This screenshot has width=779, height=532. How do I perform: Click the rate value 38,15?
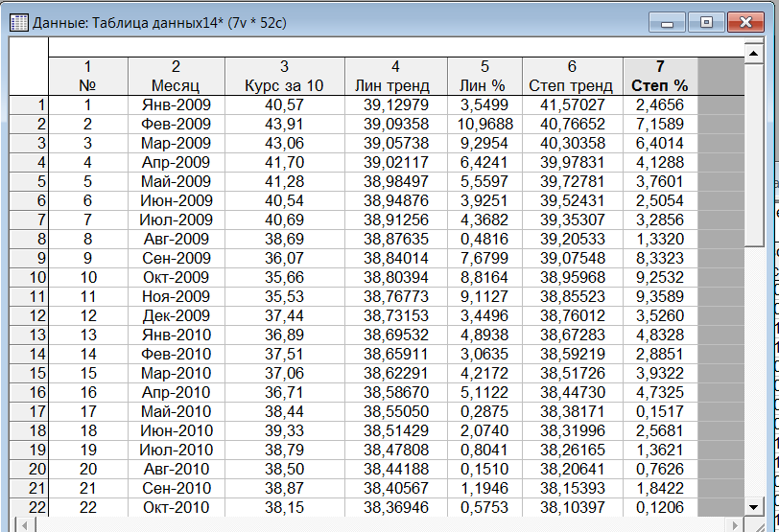[x=285, y=508]
